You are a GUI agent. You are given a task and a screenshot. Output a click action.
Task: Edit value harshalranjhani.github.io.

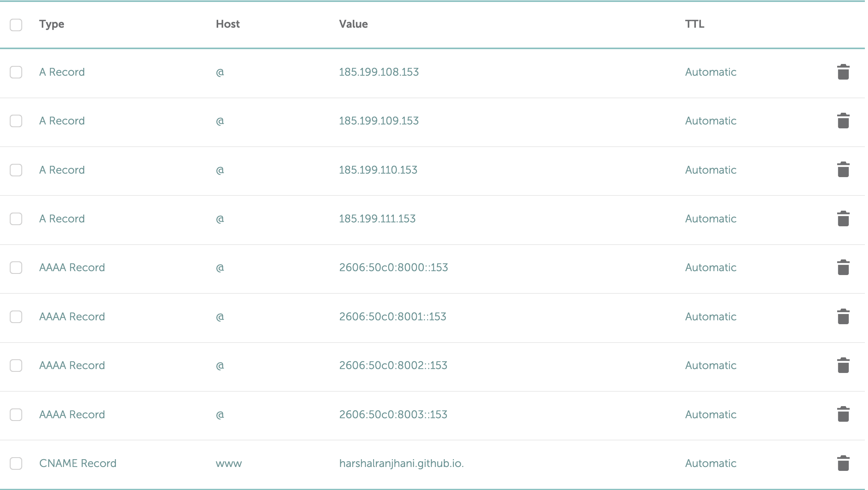402,463
